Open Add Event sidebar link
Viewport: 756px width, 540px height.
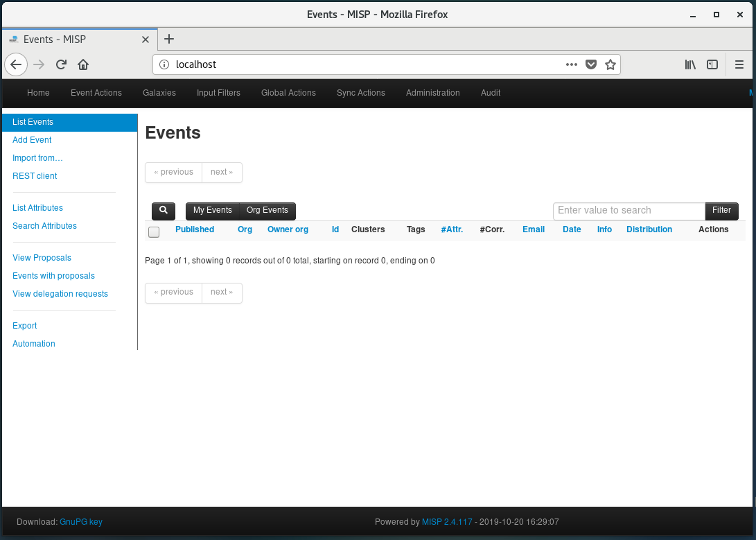(32, 140)
